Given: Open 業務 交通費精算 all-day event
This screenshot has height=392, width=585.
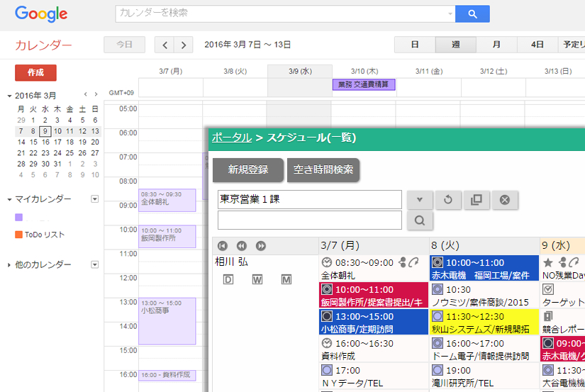Looking at the screenshot, I should pos(364,84).
